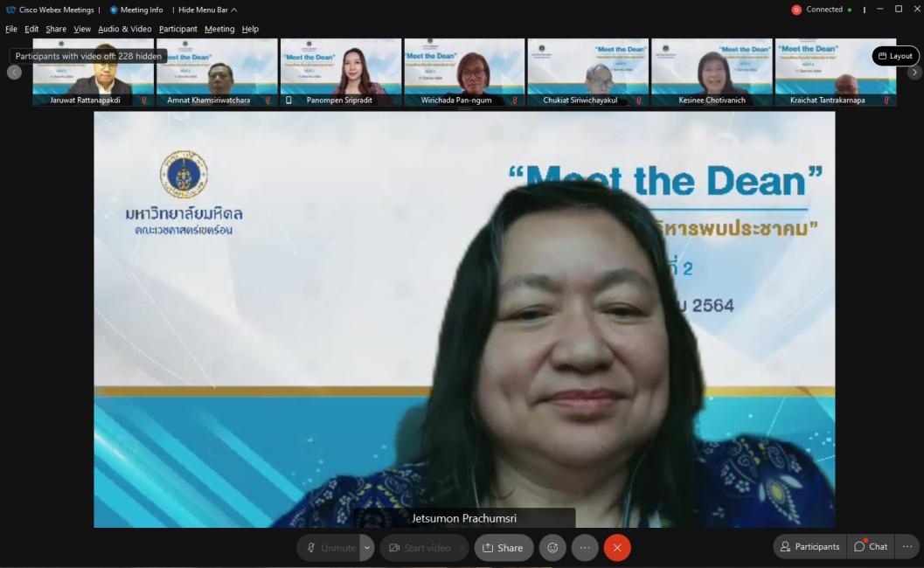Open the Audio & Video menu

(124, 29)
